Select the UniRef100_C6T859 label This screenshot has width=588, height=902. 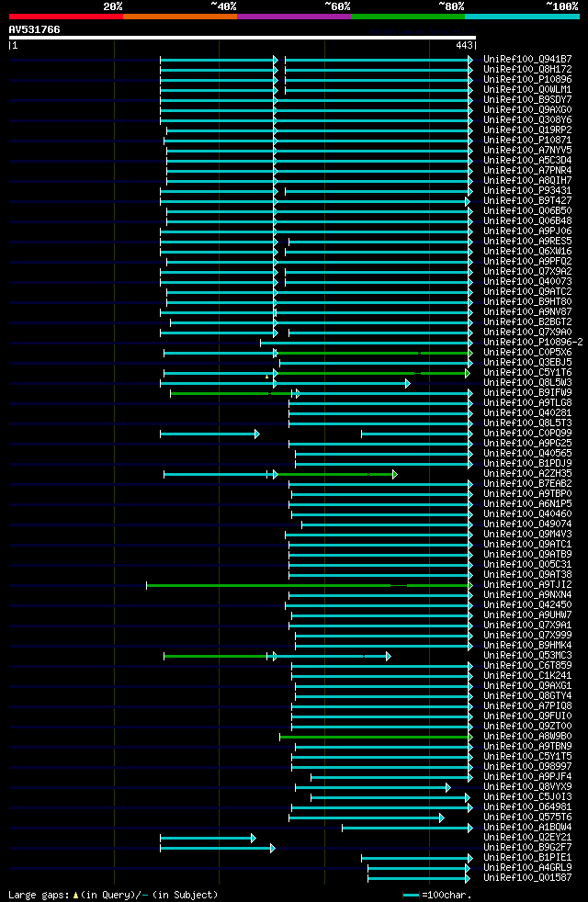point(527,666)
